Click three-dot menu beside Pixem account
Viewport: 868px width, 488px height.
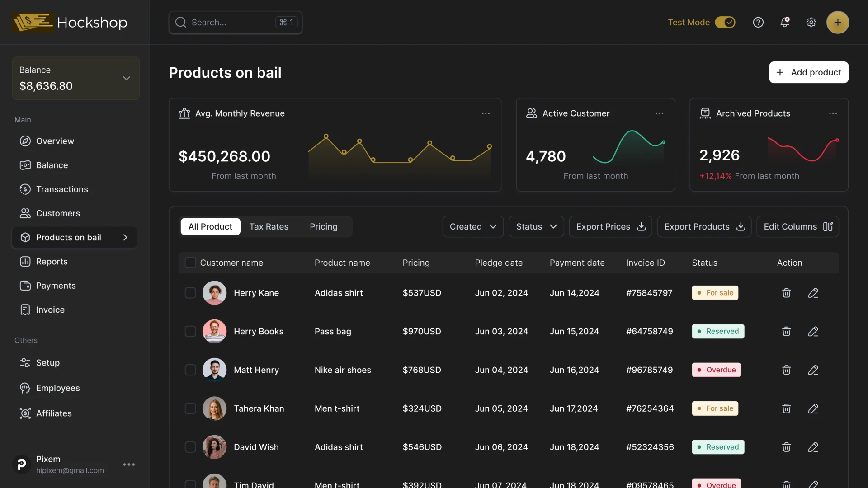coord(129,465)
